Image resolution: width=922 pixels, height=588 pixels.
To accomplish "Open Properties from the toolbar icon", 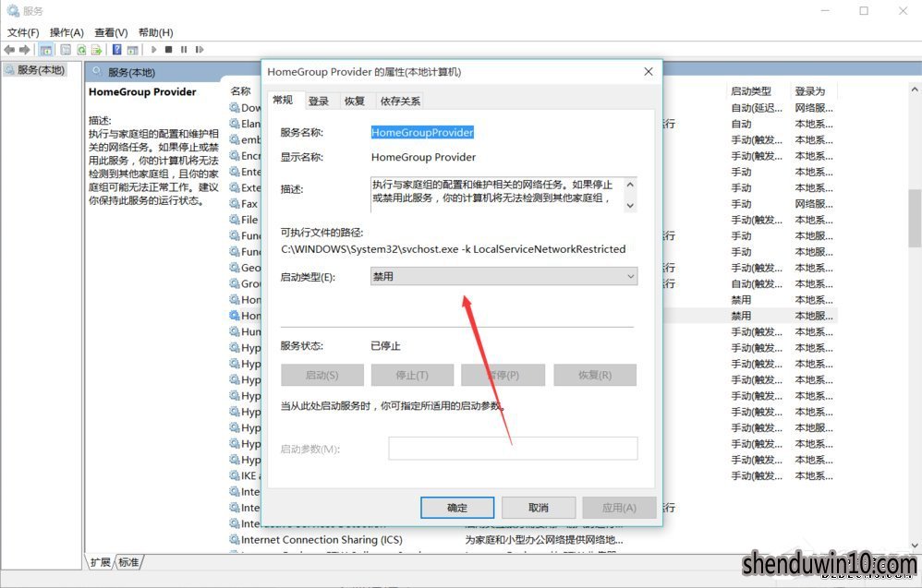I will pos(66,50).
